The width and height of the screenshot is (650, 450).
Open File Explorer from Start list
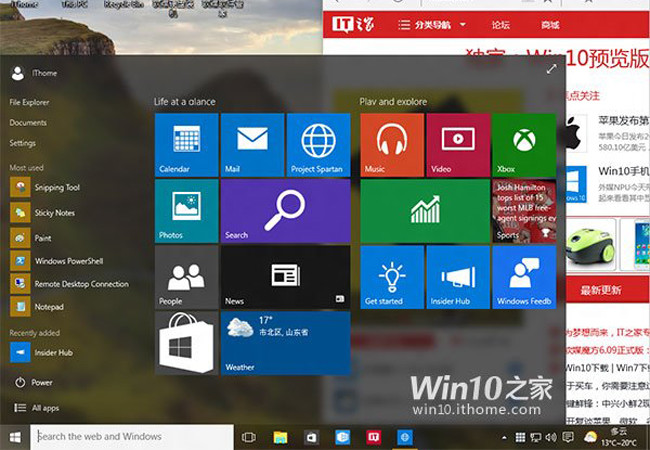(29, 102)
